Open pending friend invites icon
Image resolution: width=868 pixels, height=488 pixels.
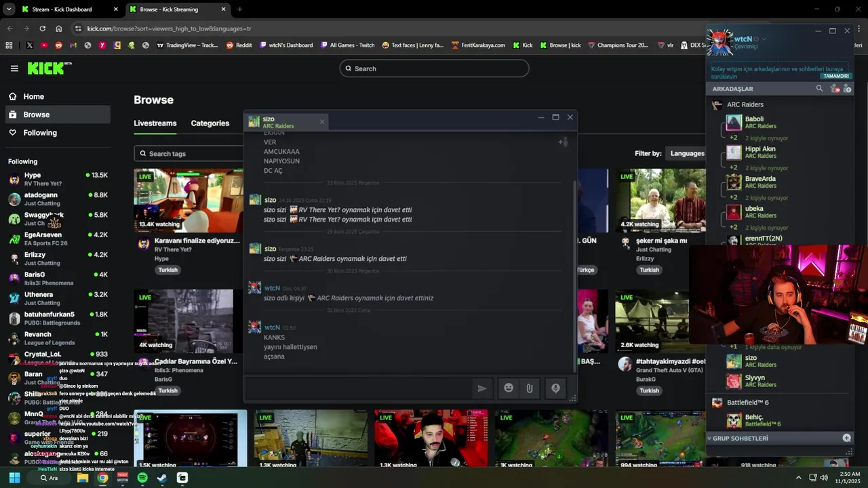(834, 89)
